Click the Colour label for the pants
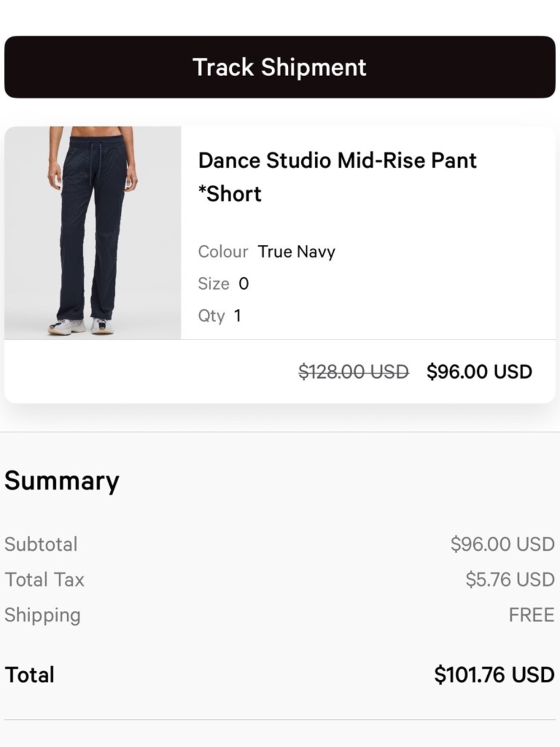The width and height of the screenshot is (560, 747). [223, 252]
